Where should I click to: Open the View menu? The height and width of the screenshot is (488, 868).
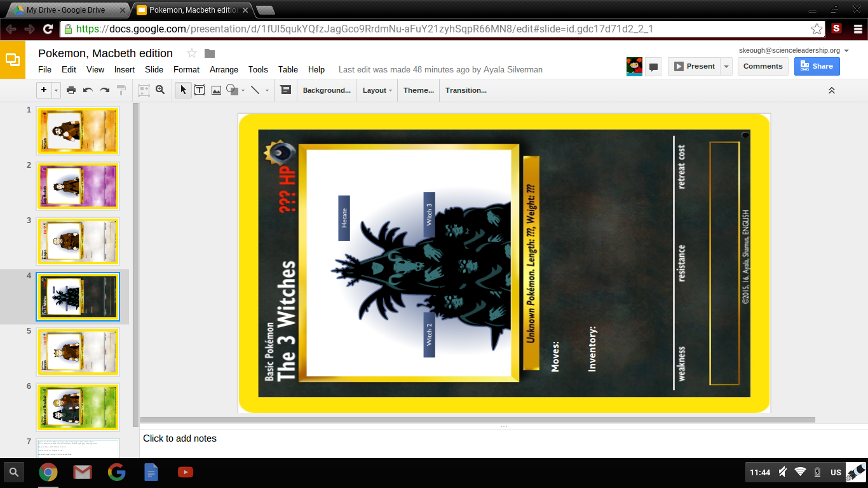95,70
